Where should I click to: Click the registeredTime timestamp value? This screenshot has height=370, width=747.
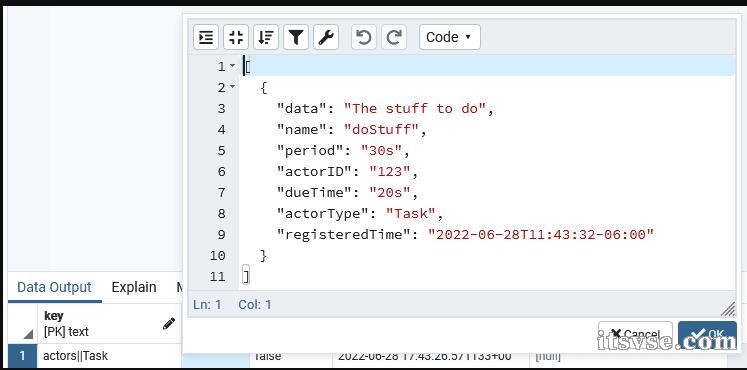pyautogui.click(x=541, y=234)
